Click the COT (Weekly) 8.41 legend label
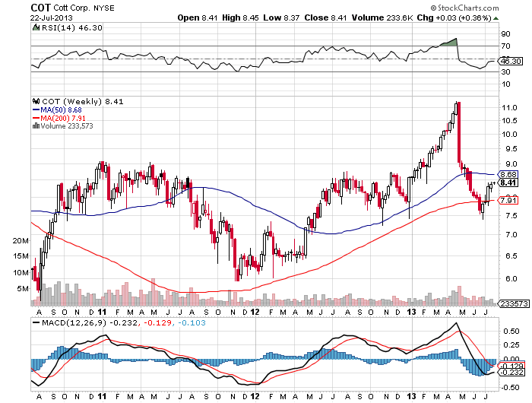The height and width of the screenshot is (403, 532). point(82,101)
